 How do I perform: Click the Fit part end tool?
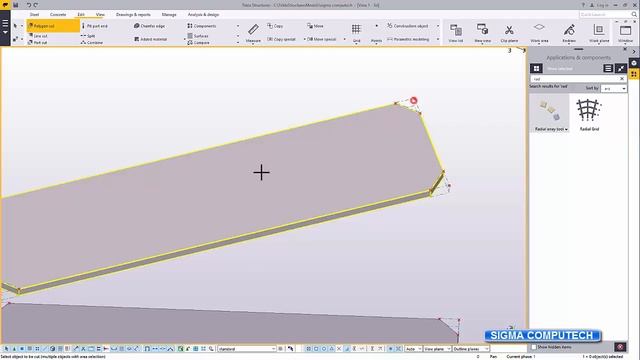[94, 26]
